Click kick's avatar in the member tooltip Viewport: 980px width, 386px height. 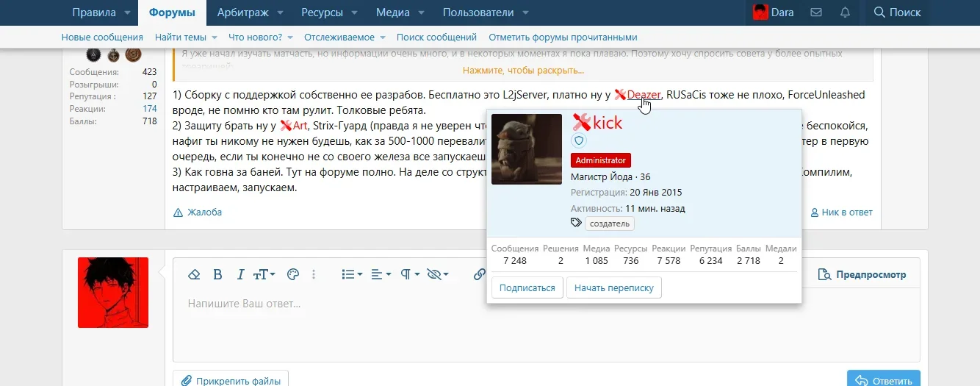click(x=527, y=149)
